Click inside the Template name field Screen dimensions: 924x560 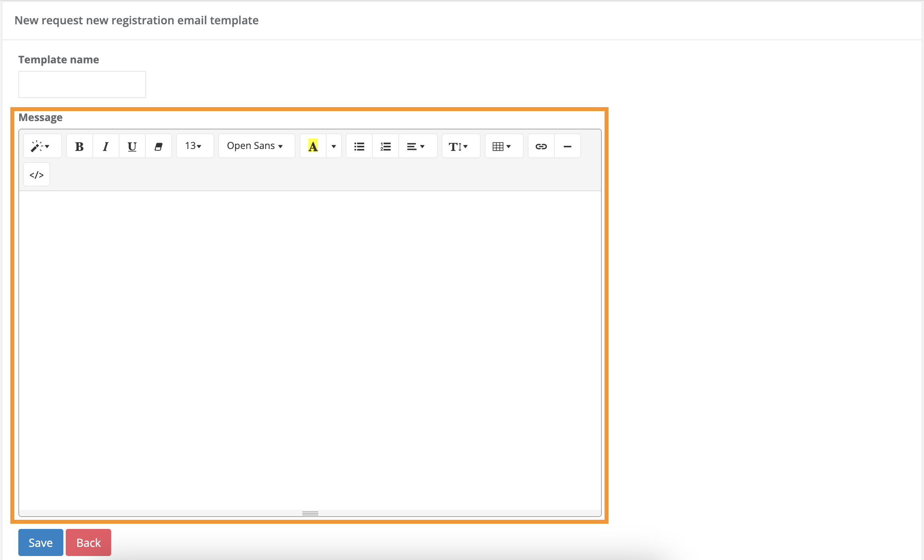tap(82, 84)
